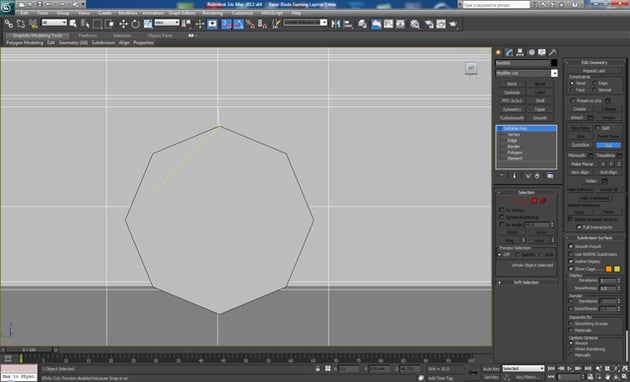Select the SubObj preview selection radio
Viewport: 630px width, 382px height.
[x=518, y=255]
